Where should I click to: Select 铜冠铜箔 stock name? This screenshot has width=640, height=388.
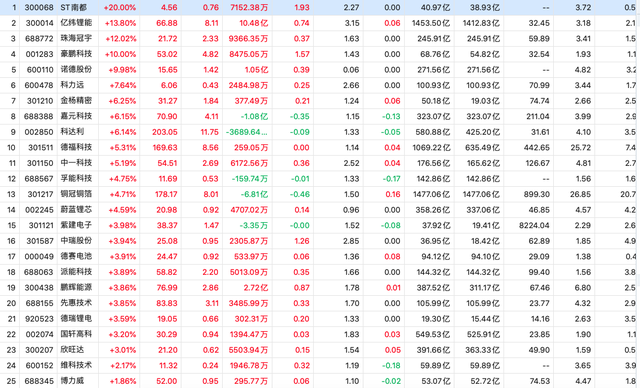click(76, 194)
